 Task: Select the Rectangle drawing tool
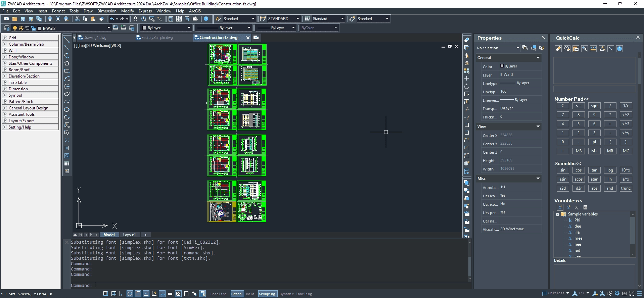click(67, 71)
